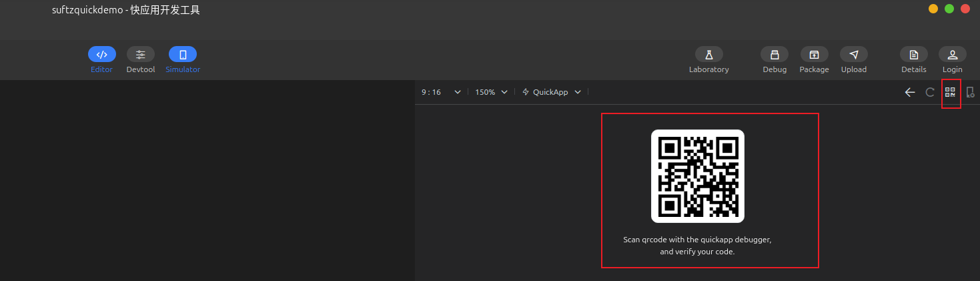Open the Details document icon
The width and height of the screenshot is (980, 281).
coord(913,55)
